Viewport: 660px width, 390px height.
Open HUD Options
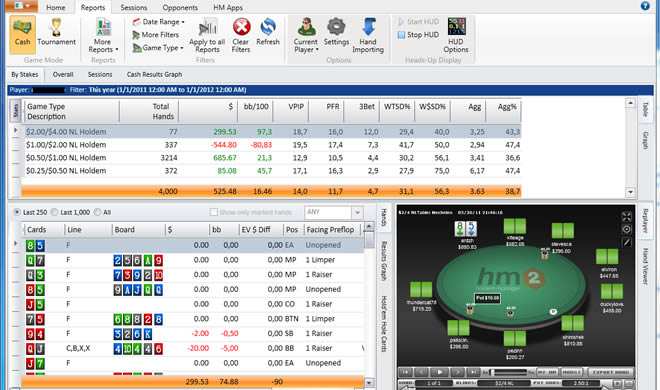[456, 35]
